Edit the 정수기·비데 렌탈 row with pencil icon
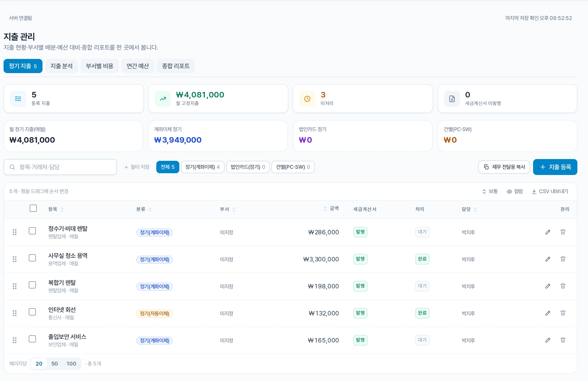Screen dimensions: 588x381 [x=548, y=232]
